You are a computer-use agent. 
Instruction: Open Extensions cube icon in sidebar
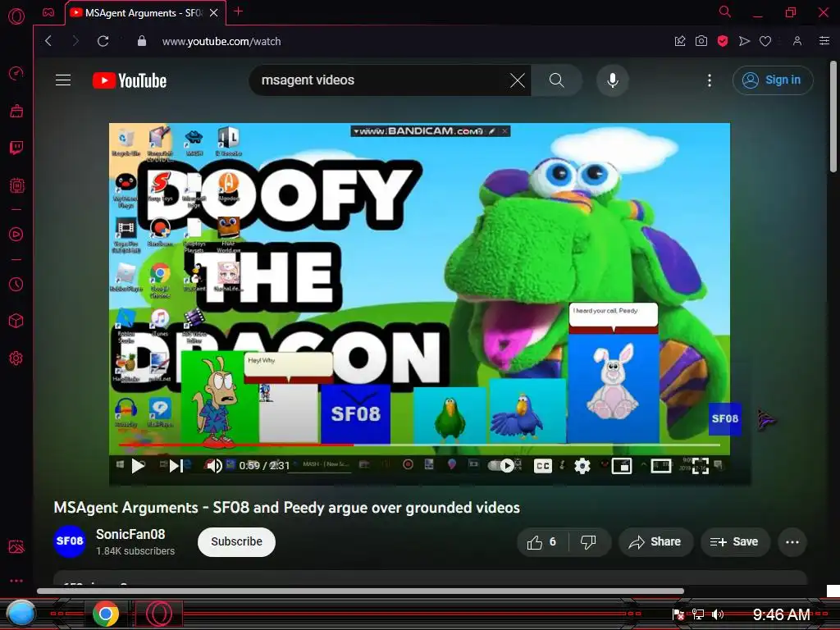(x=16, y=321)
